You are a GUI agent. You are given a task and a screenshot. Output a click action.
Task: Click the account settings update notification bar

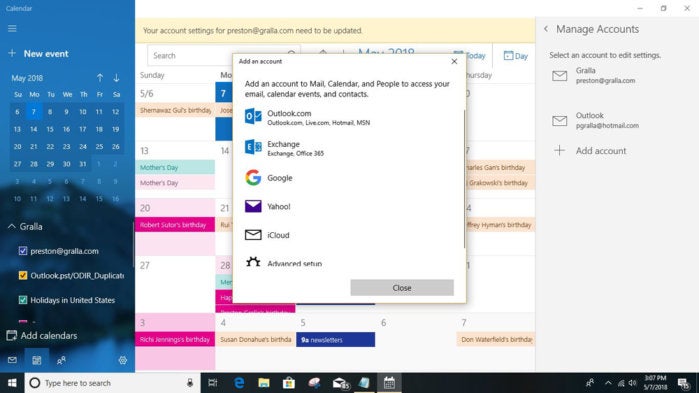(x=335, y=30)
